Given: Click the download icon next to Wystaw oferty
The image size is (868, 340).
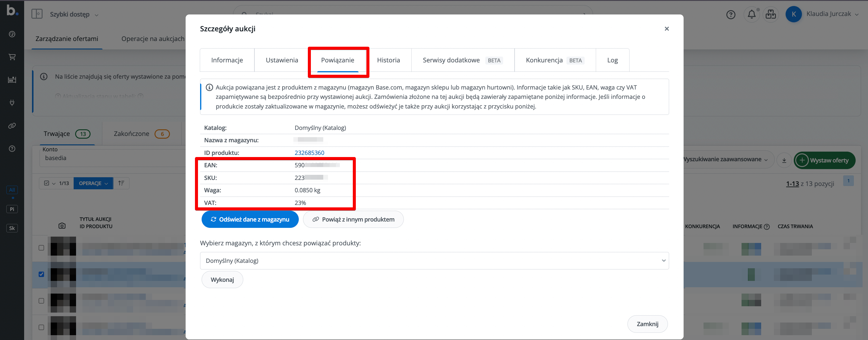Looking at the screenshot, I should tap(784, 160).
